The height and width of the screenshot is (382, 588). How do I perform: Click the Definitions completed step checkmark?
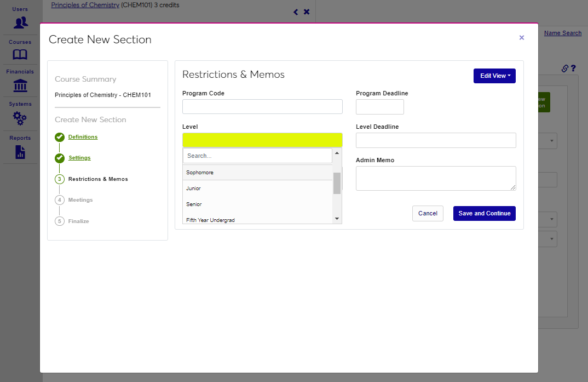[x=60, y=137]
